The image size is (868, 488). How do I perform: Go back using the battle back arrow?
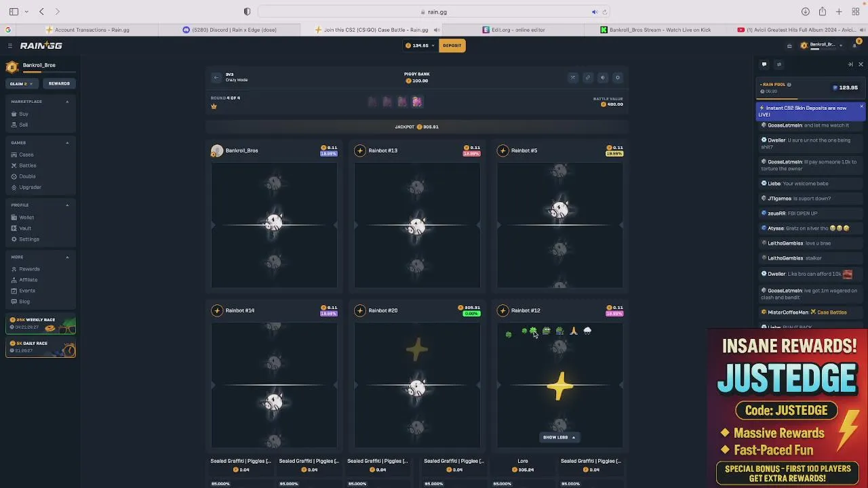click(216, 77)
